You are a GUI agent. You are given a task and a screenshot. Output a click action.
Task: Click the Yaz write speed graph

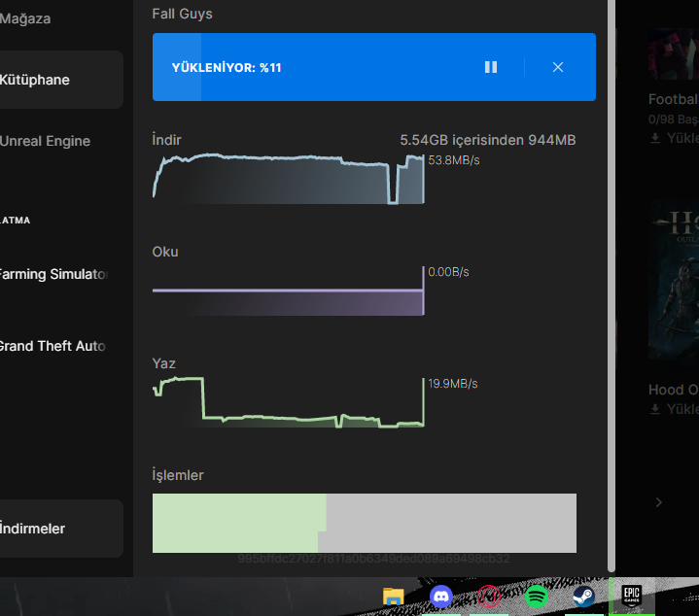click(288, 402)
